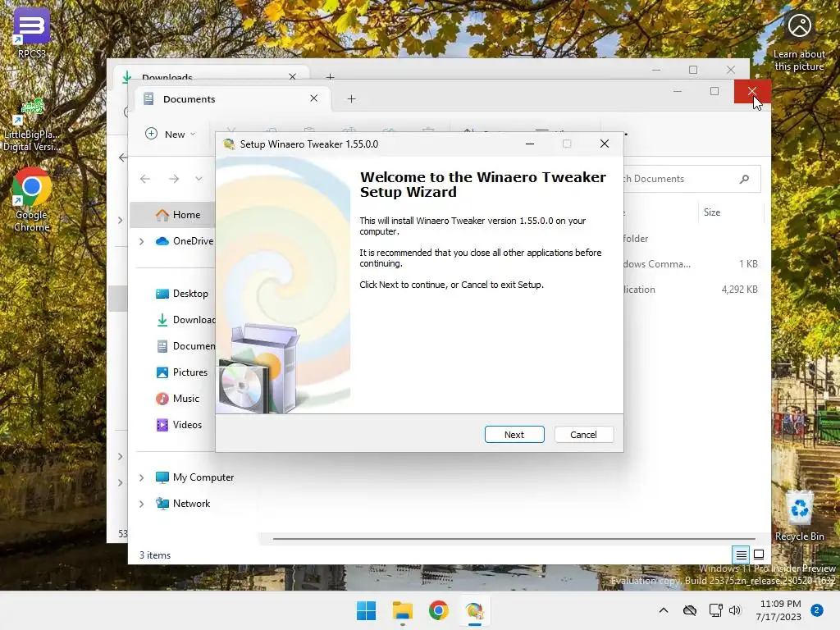Go back in the Downloads window
The height and width of the screenshot is (630, 840).
tap(123, 157)
